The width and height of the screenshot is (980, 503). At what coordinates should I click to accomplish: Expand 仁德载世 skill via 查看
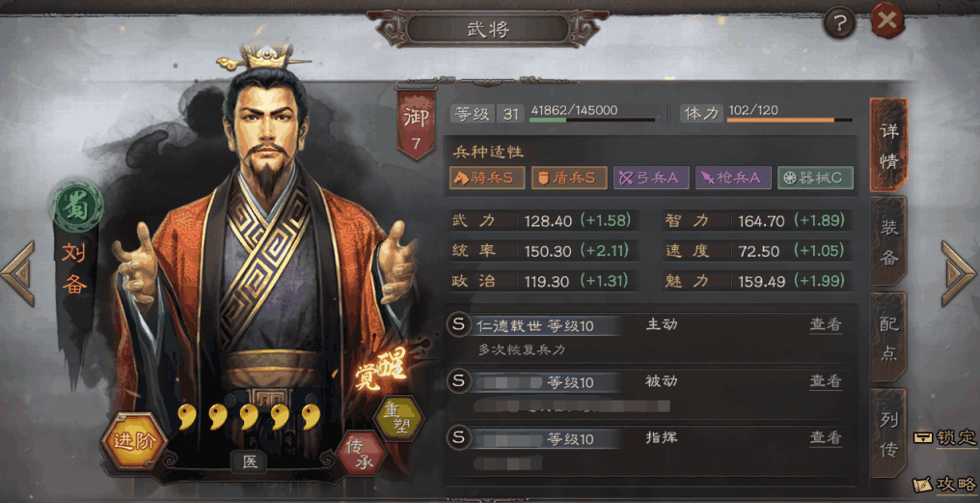tap(826, 324)
